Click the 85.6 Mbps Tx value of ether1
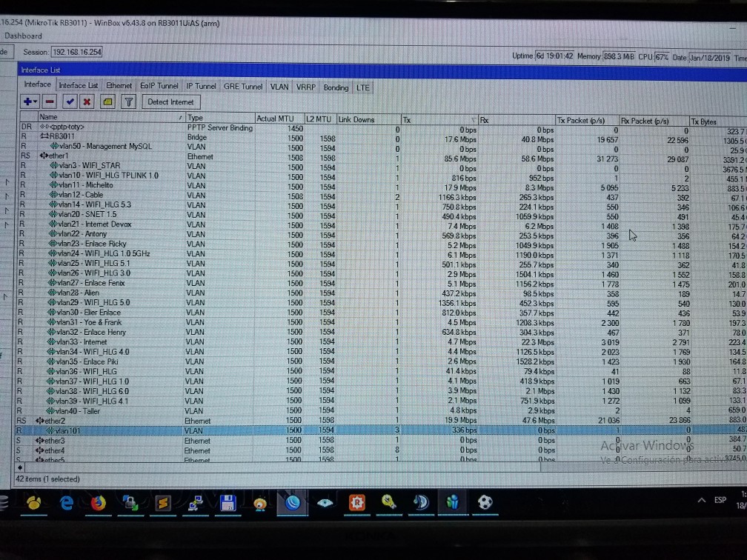Screen dimensions: 747x560 pyautogui.click(x=460, y=159)
